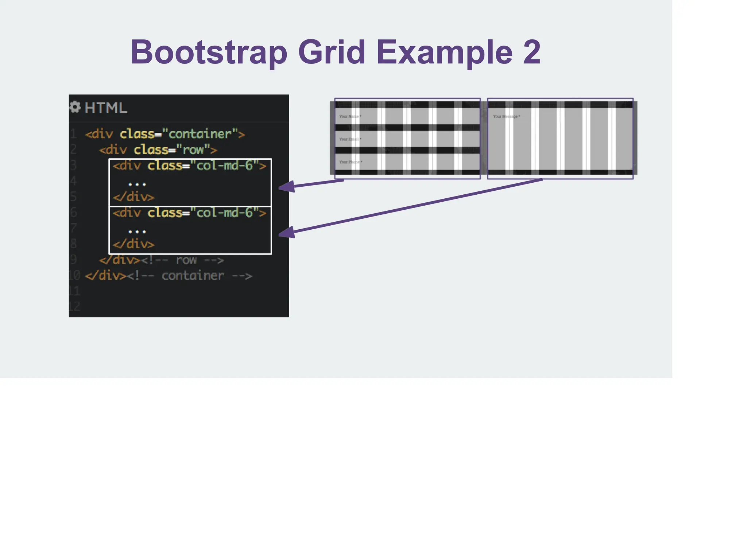The height and width of the screenshot is (560, 747).
Task: Focus the "Your Phone *" input field
Action: 407,162
